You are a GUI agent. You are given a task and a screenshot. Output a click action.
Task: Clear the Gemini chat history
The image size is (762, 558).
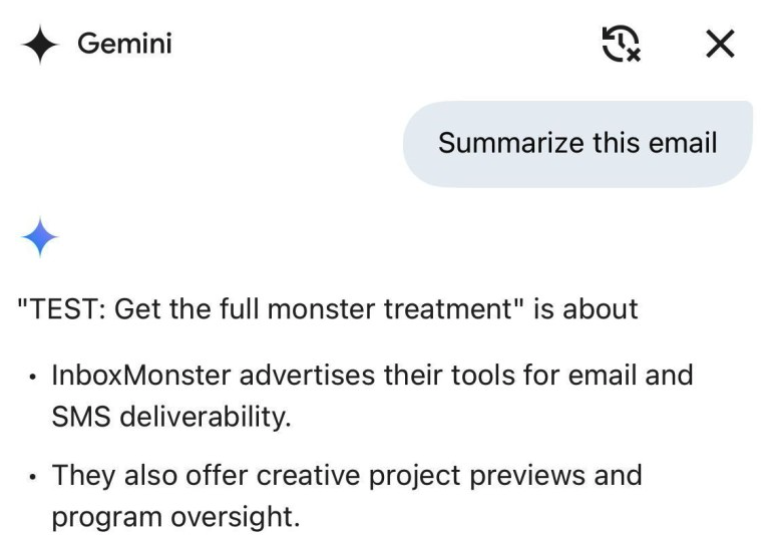(620, 44)
